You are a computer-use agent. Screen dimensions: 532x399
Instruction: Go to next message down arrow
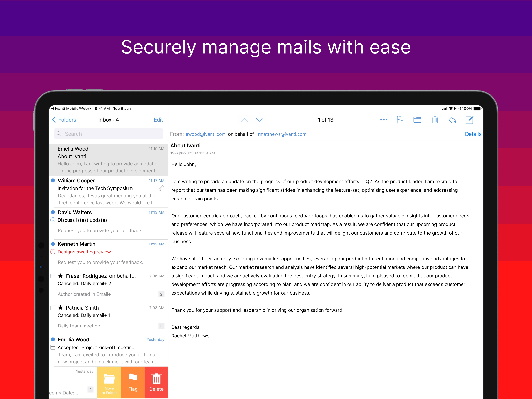259,120
